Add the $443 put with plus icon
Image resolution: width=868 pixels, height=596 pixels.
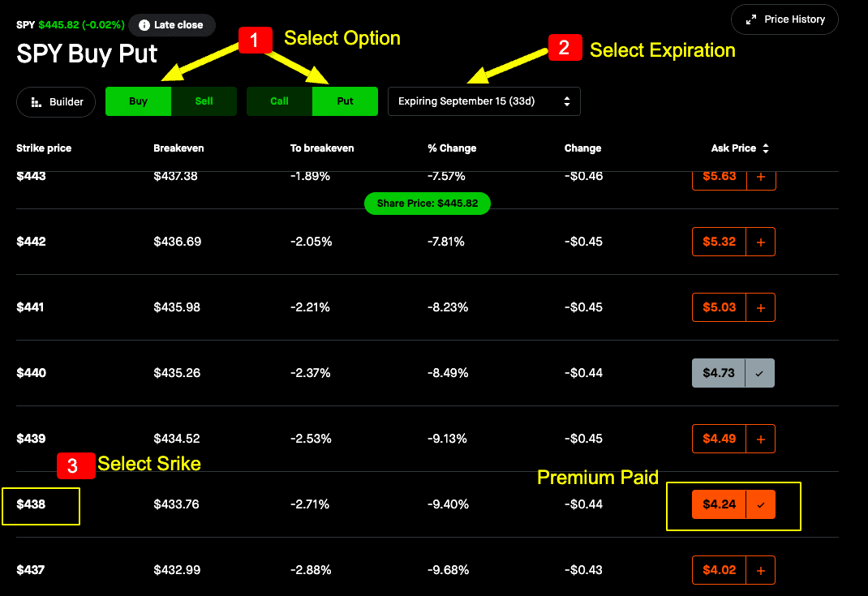(x=761, y=178)
